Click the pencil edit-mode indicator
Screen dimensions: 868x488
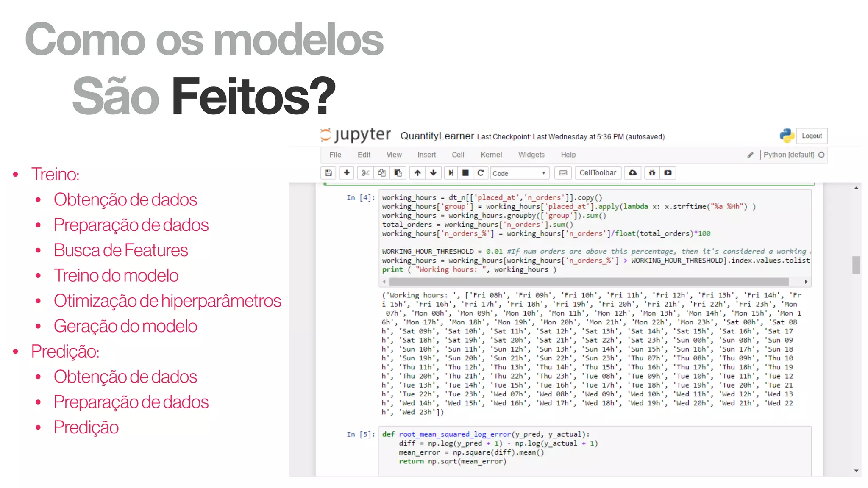tap(750, 155)
